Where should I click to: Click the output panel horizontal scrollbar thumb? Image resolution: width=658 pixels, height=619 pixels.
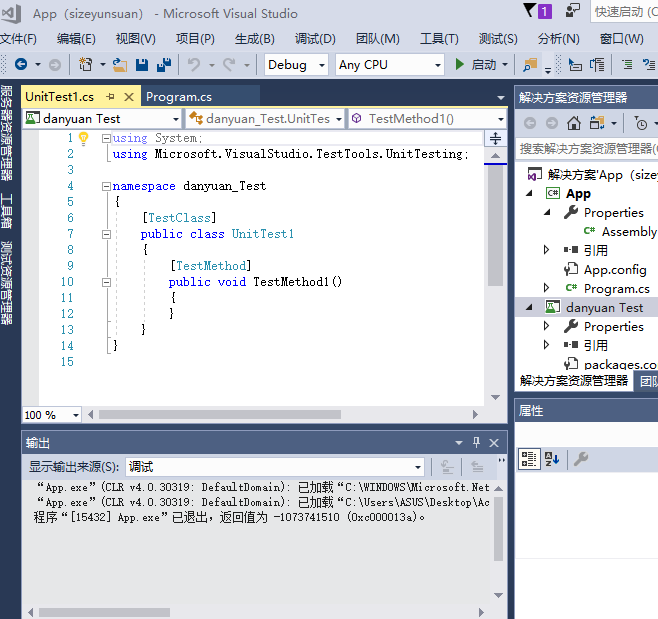coord(104,612)
